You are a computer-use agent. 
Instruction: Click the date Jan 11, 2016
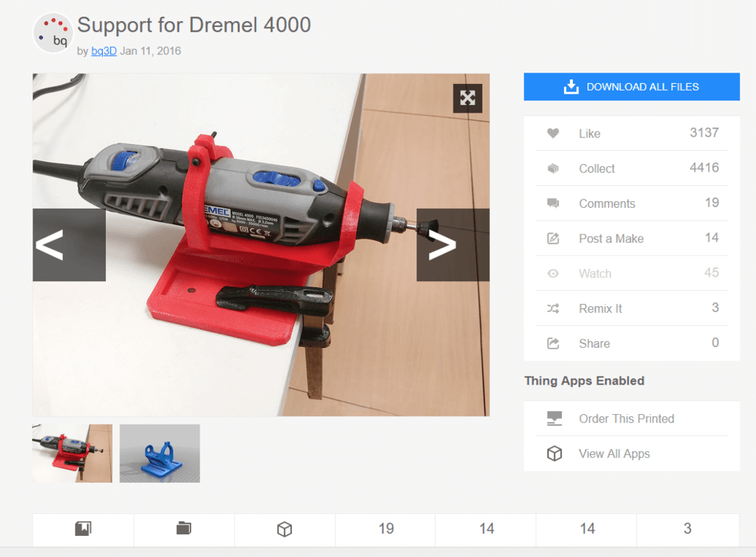[x=150, y=51]
